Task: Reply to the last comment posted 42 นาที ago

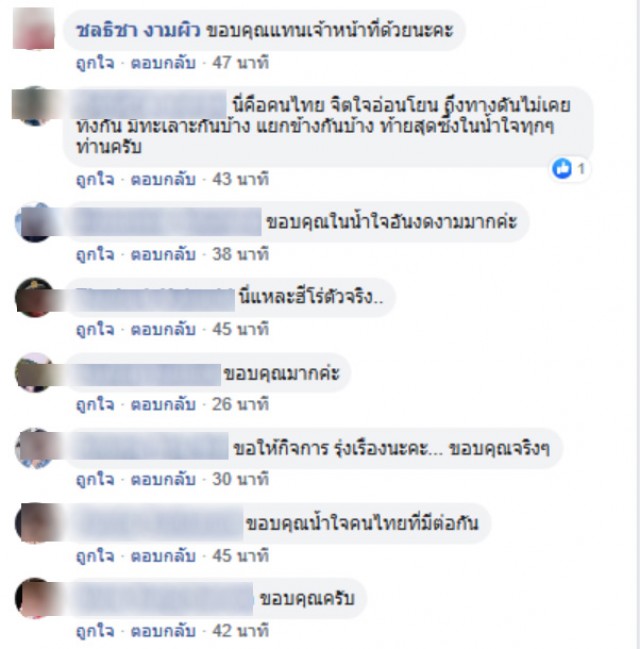Action: point(163,631)
